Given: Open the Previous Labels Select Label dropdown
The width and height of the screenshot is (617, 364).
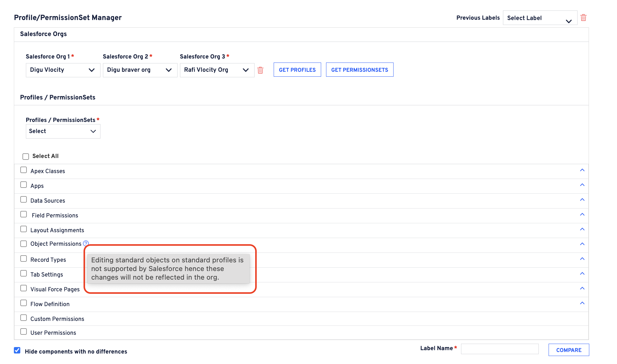Looking at the screenshot, I should 540,18.
